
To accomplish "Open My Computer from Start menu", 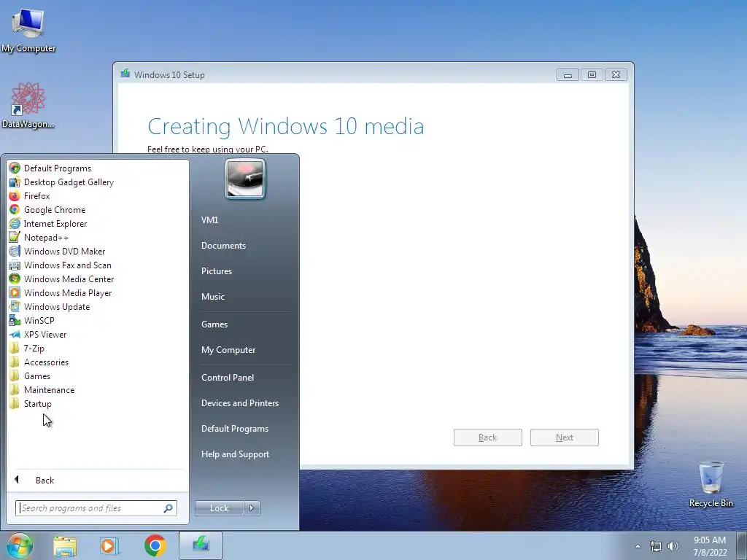I will pos(228,350).
